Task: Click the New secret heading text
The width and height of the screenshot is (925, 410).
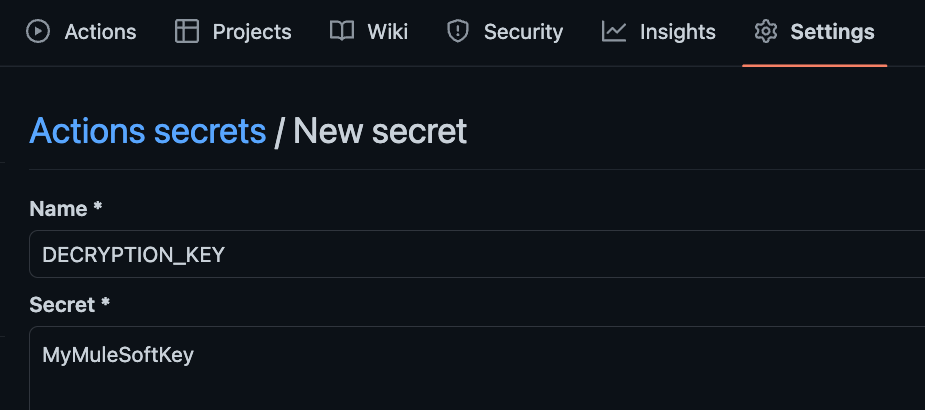Action: coord(380,131)
